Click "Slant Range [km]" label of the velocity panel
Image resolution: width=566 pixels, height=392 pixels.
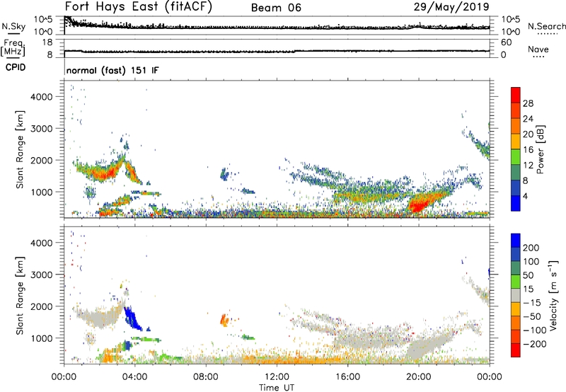[x=20, y=295]
